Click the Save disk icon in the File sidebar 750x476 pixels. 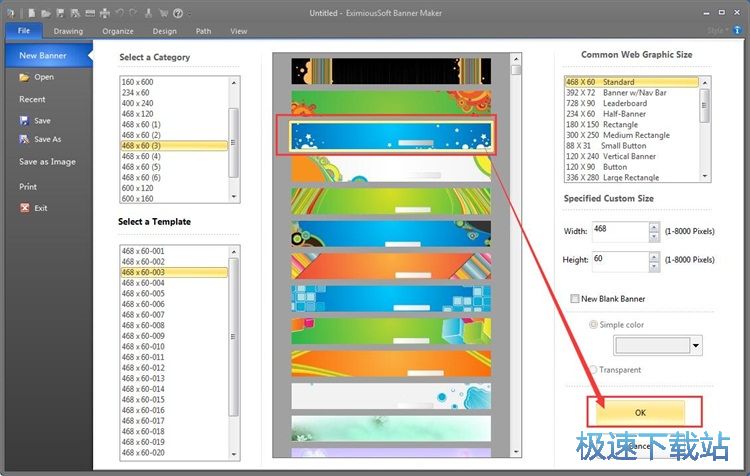tap(24, 121)
